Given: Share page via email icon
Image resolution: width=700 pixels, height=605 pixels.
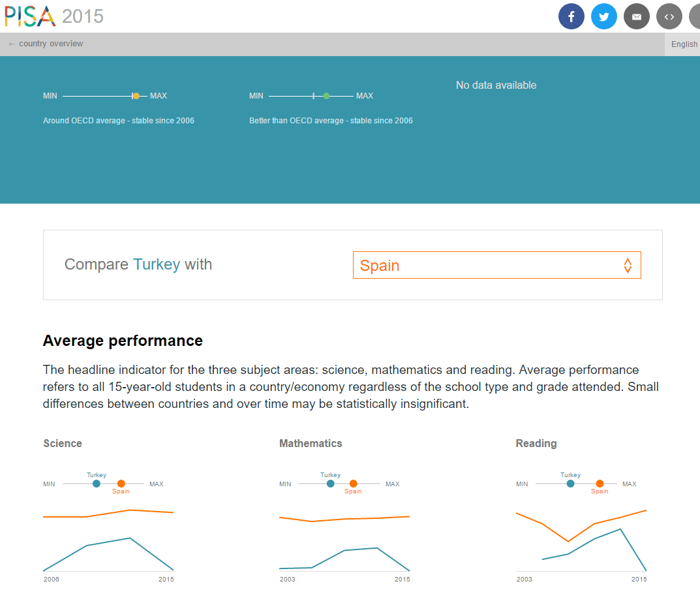Looking at the screenshot, I should tap(636, 16).
